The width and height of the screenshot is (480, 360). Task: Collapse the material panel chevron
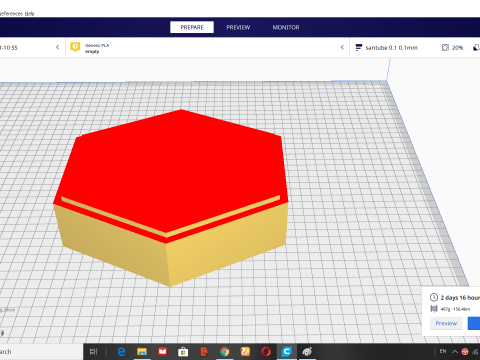(342, 47)
